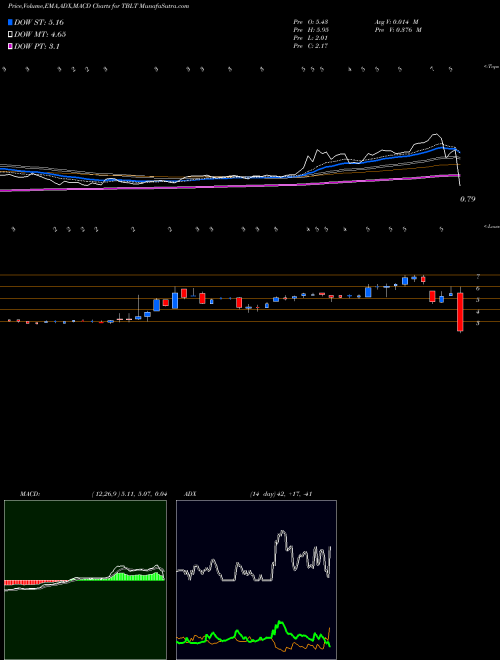Click the large red final candlestick

(460, 312)
